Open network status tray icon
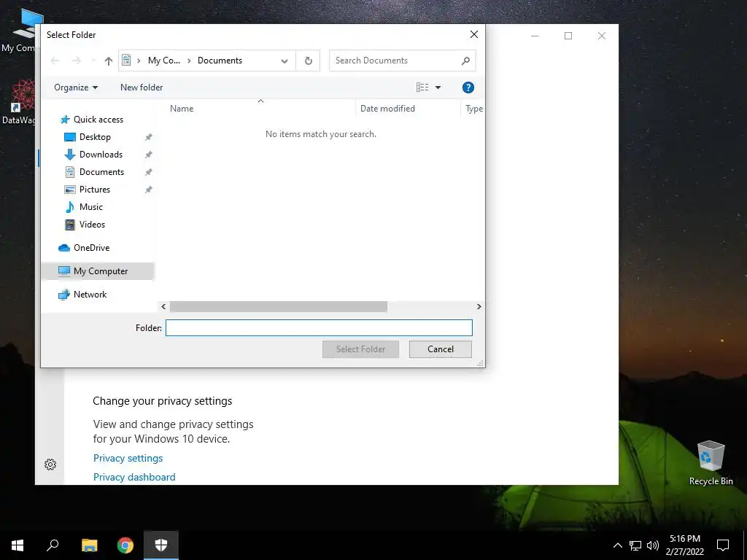The width and height of the screenshot is (747, 560). 635,545
